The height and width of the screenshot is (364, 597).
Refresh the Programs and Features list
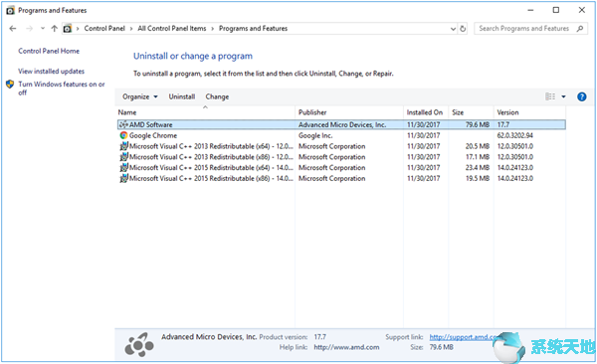tap(463, 29)
